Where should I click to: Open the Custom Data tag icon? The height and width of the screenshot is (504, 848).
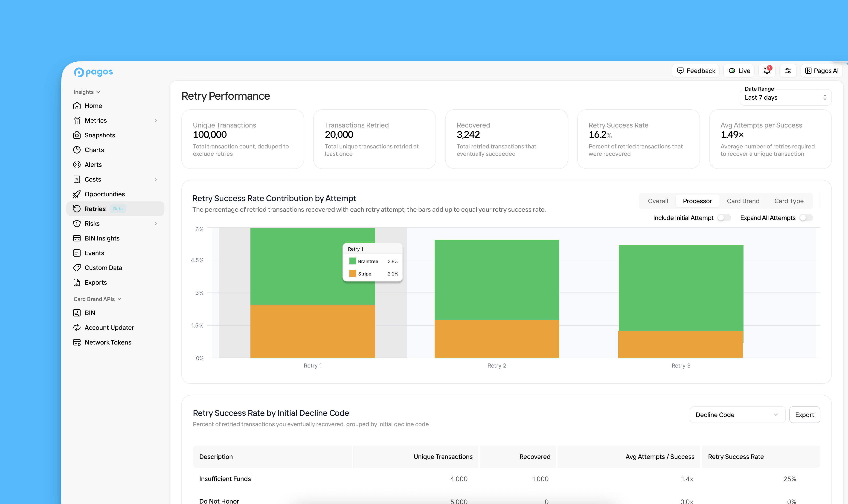(x=77, y=268)
